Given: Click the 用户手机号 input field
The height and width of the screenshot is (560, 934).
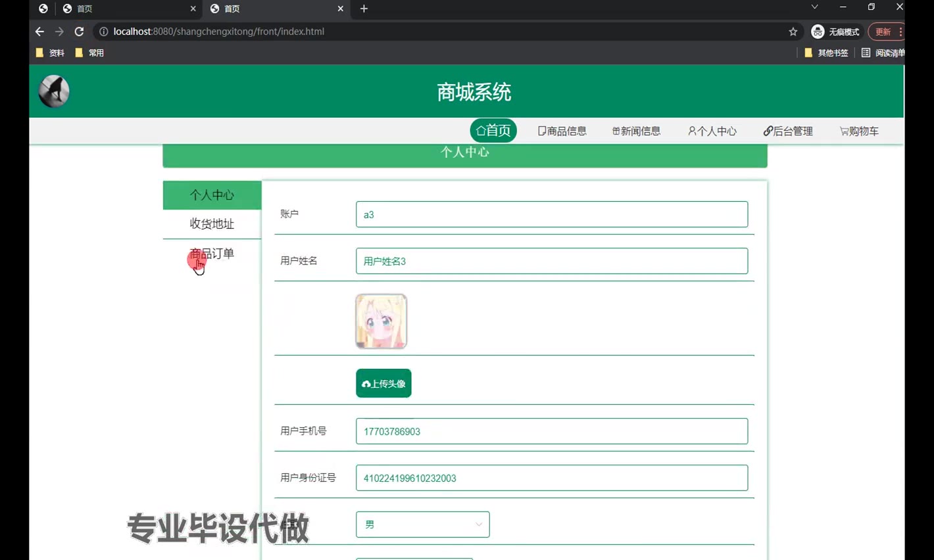Looking at the screenshot, I should point(551,431).
